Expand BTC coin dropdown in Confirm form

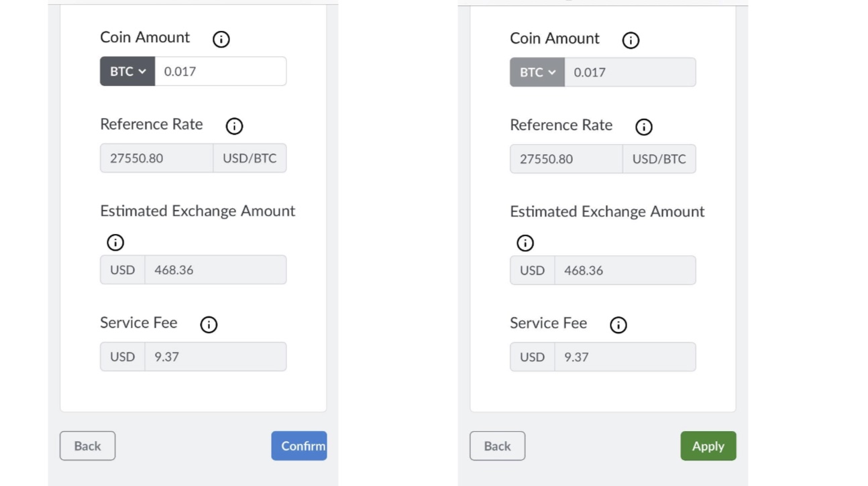127,71
